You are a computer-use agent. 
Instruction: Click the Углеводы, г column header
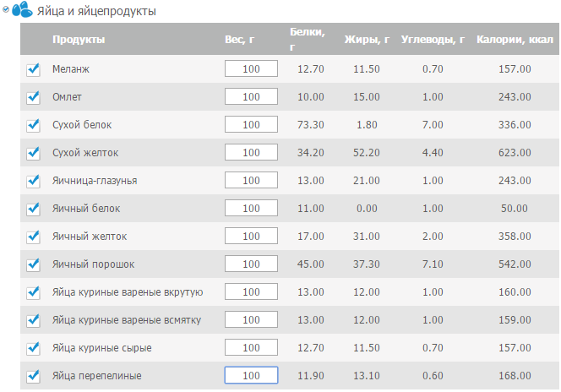click(433, 40)
